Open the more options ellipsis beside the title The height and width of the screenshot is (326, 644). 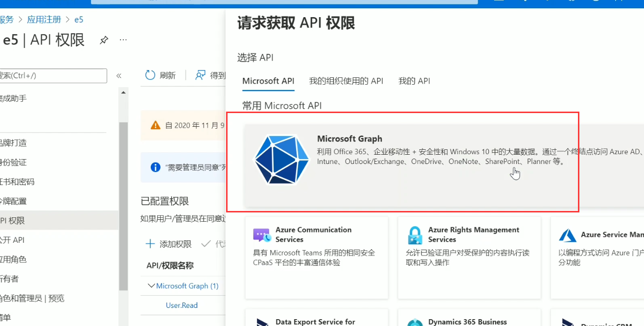123,40
